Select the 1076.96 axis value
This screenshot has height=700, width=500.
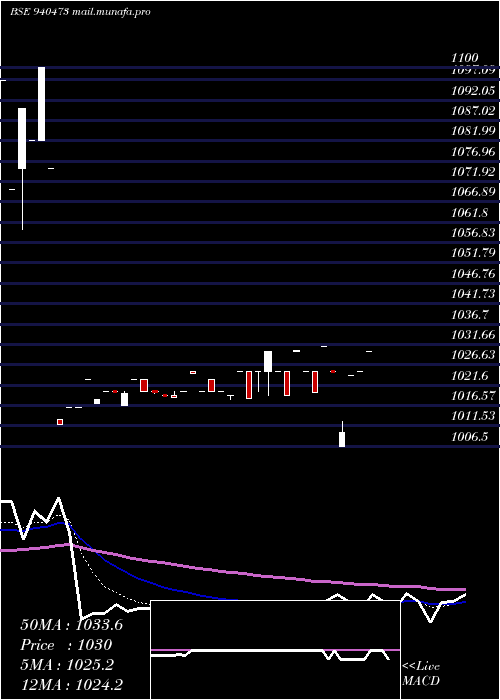coord(473,151)
